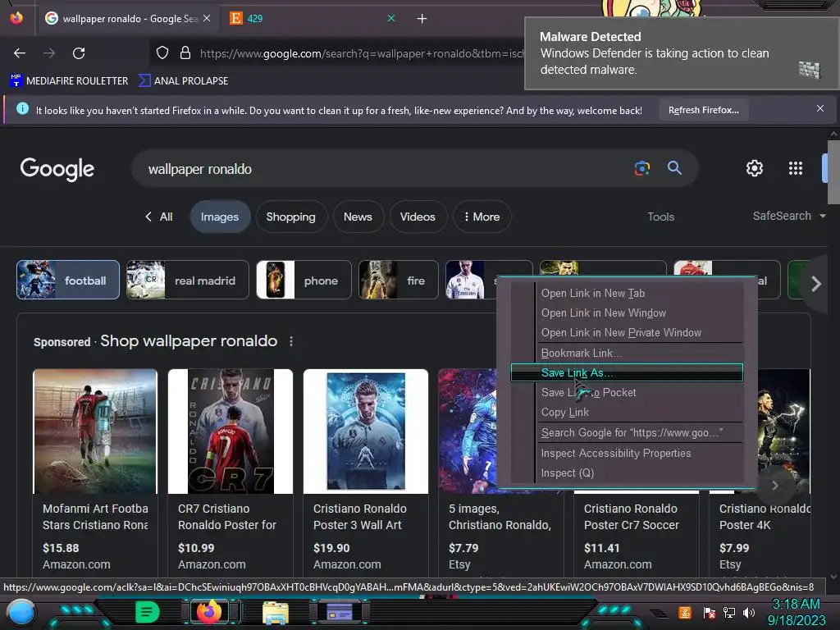Expand the More search filters menu
Viewport: 840px width, 630px height.
[482, 217]
